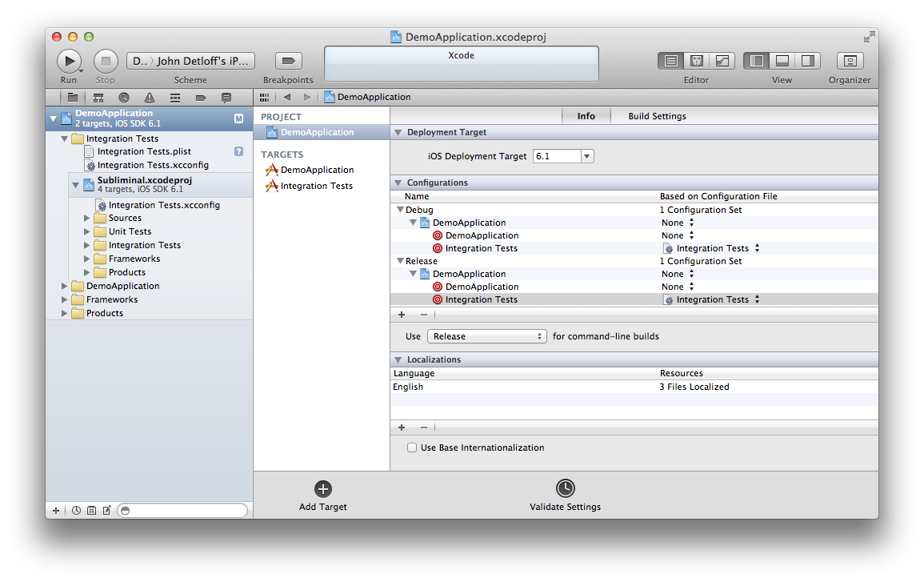Filter navigator to source-controlled files
This screenshot has height=582, width=924.
pos(91,511)
